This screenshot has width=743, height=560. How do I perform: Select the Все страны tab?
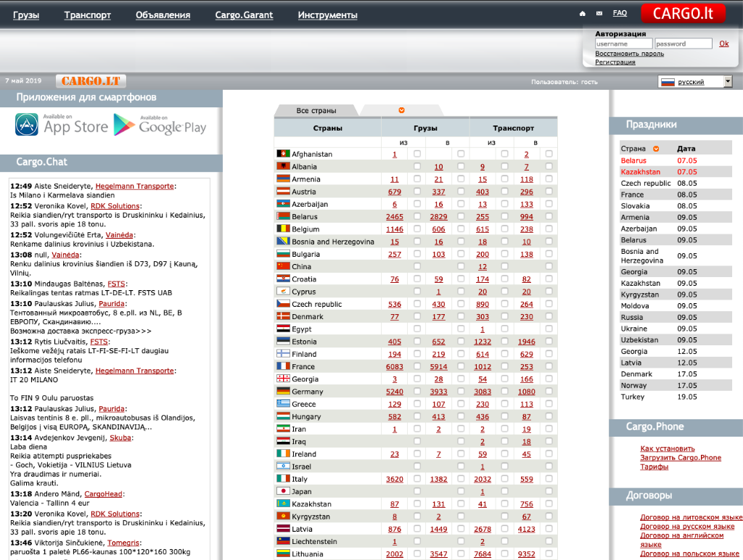point(316,110)
